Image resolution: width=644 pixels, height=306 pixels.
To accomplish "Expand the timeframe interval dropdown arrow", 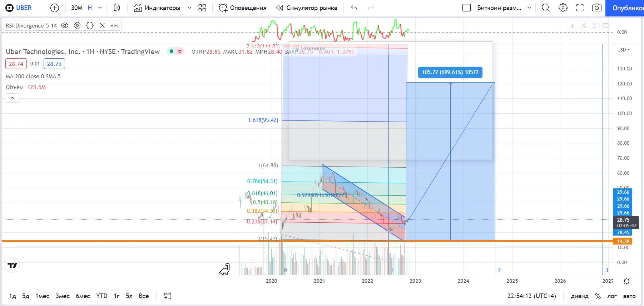I will pyautogui.click(x=100, y=8).
